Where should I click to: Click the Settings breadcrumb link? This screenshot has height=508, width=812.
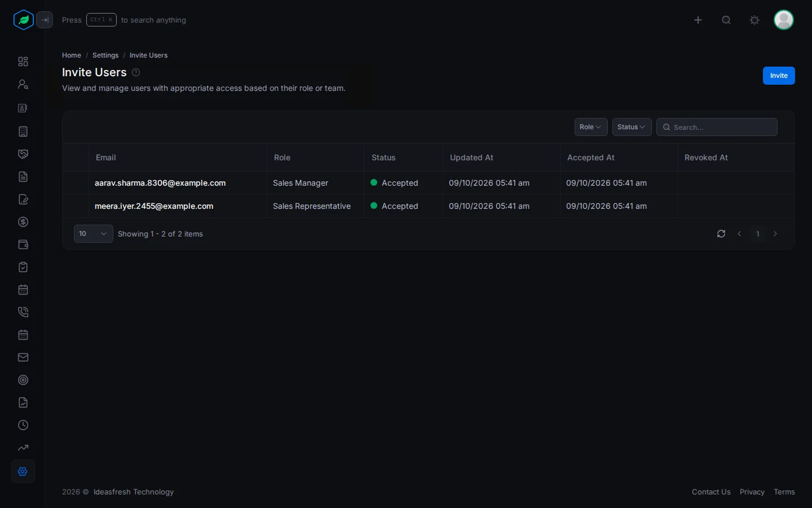[x=105, y=55]
